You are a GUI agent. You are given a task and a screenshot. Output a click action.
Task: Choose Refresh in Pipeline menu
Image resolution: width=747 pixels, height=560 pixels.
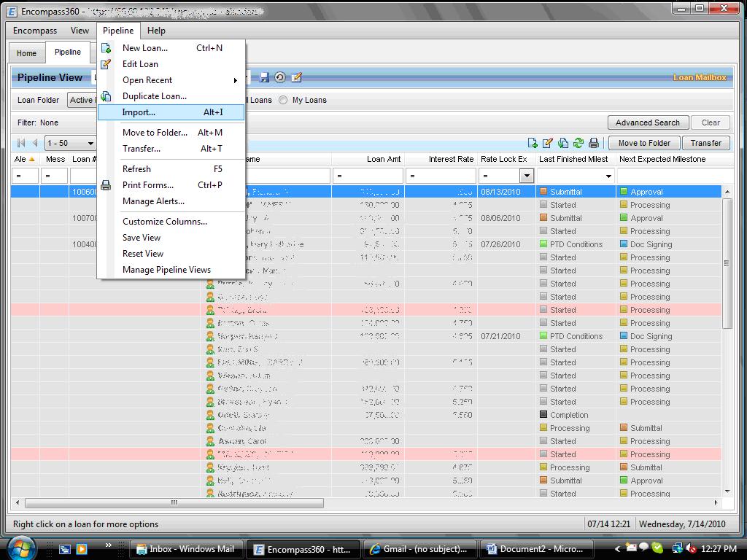pos(171,169)
